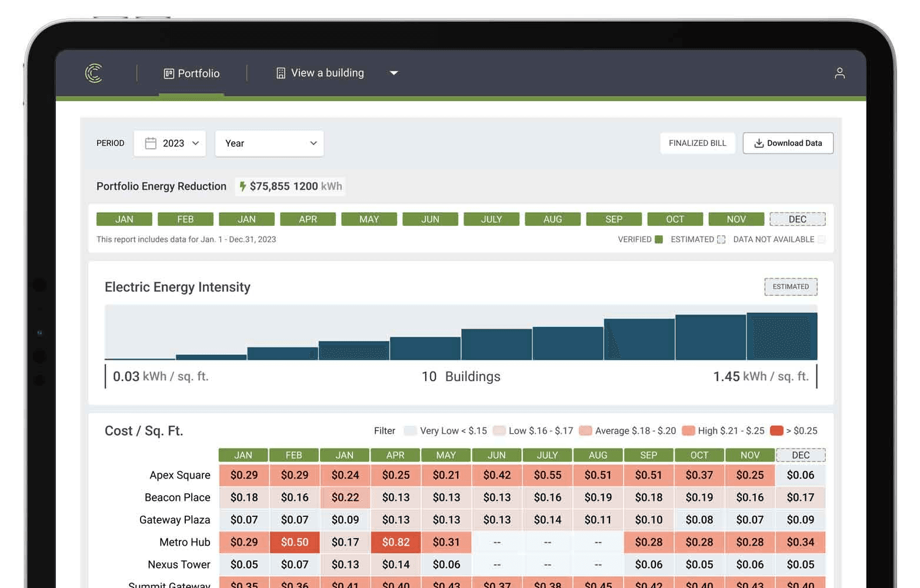Open the Portfolio section via its badge icon
The image size is (920, 588).
tap(169, 73)
